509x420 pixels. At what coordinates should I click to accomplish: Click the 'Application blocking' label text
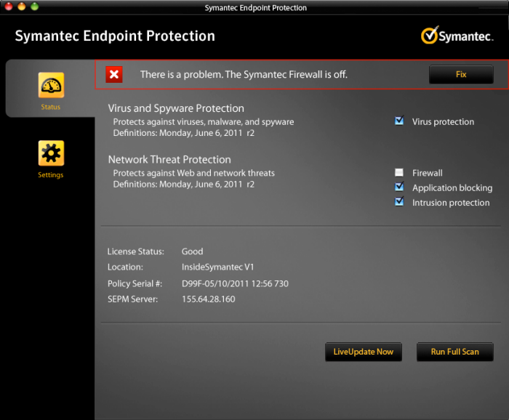(452, 187)
